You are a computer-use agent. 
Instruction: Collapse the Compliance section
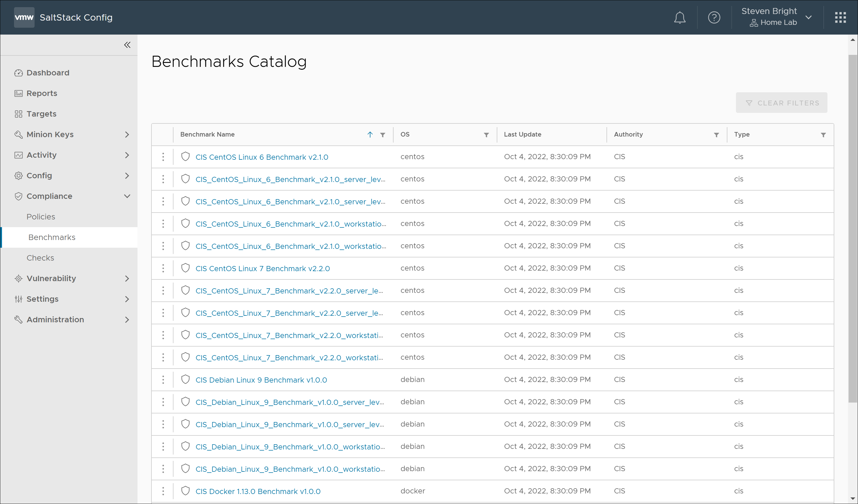(127, 196)
